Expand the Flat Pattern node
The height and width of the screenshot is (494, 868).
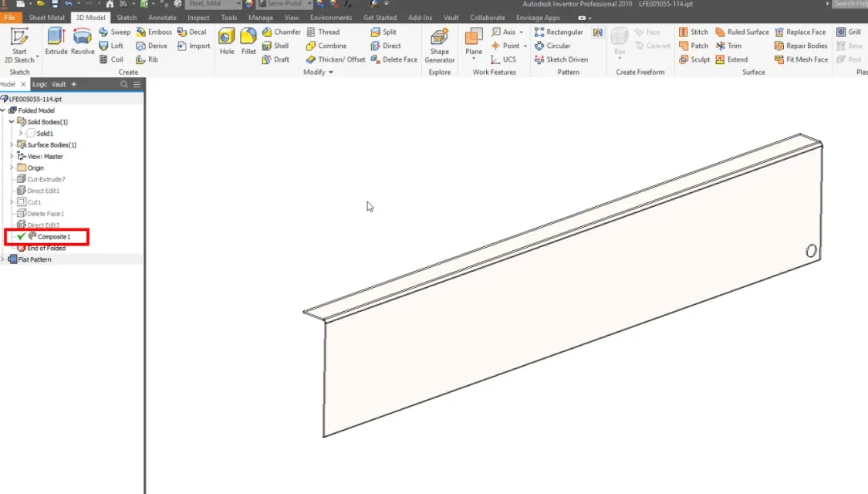[x=3, y=260]
